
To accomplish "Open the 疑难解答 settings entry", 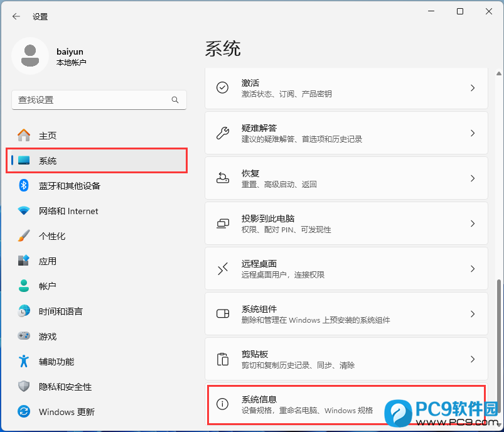I will (346, 133).
